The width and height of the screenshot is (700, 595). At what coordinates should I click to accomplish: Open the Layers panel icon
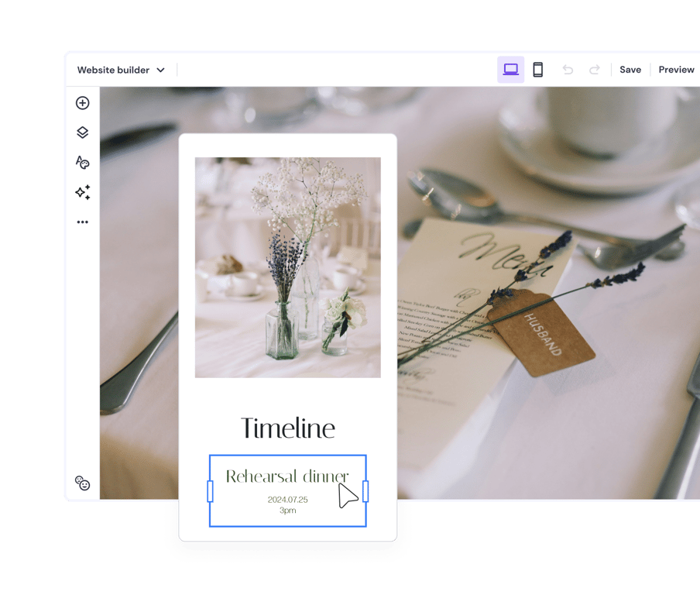click(83, 132)
